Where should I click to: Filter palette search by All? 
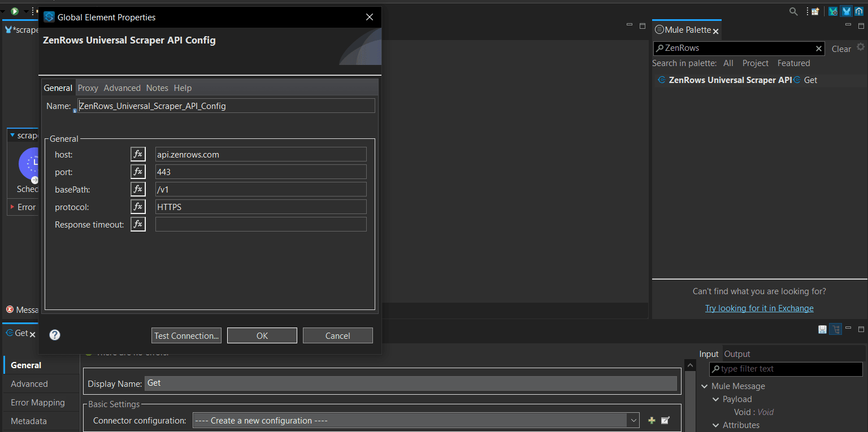pos(728,63)
